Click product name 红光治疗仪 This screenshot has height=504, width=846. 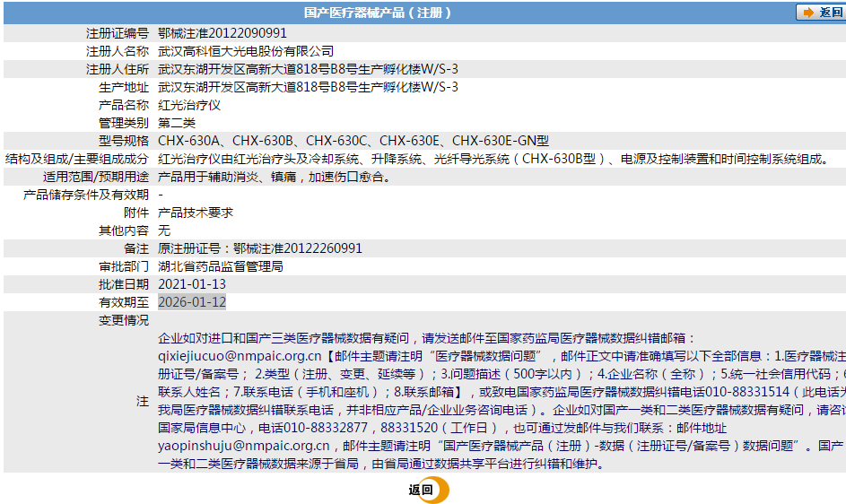(x=189, y=105)
